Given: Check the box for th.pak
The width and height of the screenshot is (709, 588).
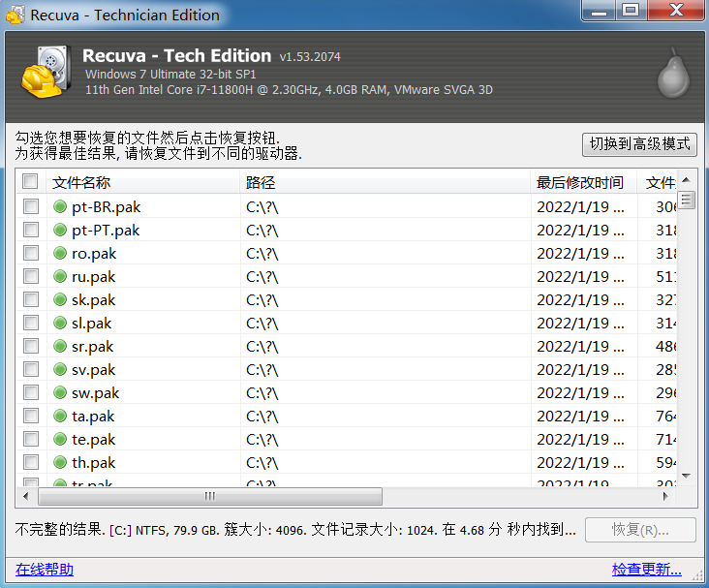Looking at the screenshot, I should [x=31, y=462].
